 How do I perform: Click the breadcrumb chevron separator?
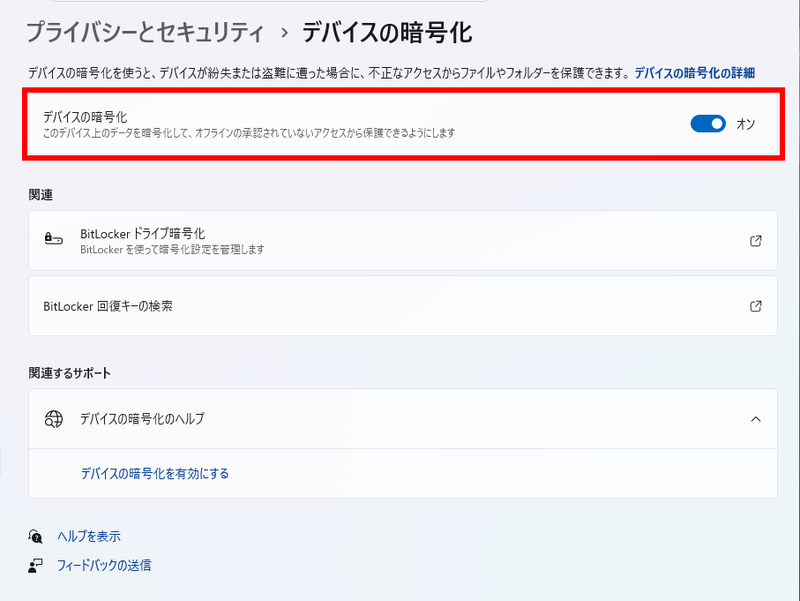point(284,34)
